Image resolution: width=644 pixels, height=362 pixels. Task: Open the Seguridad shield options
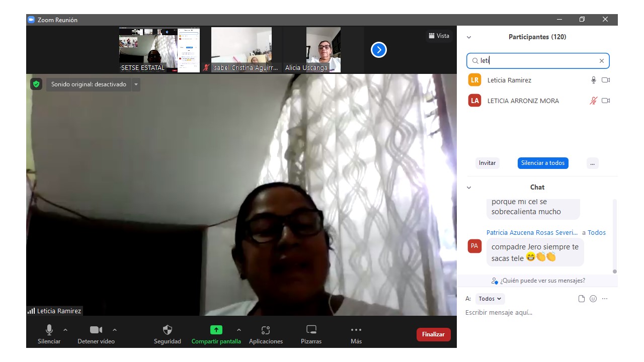(167, 334)
